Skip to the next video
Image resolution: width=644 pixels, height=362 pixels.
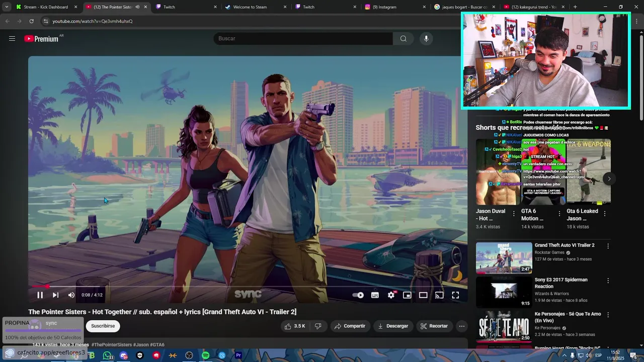pos(55,295)
